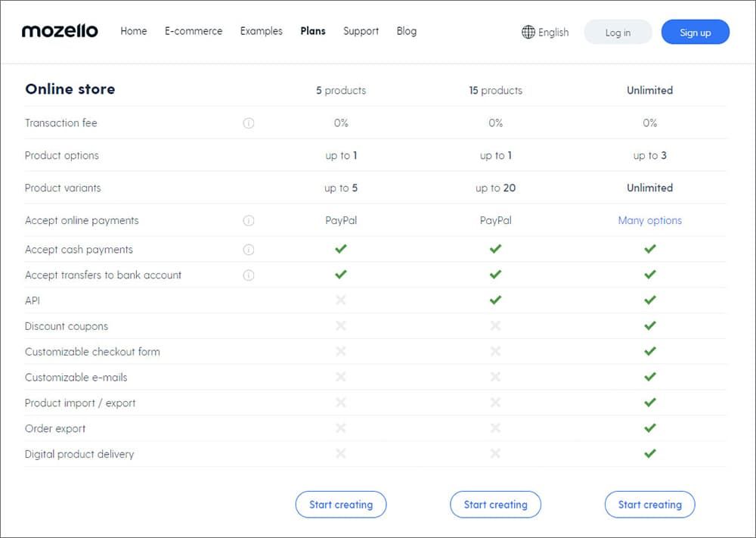Show info icon for Accept online payments
756x538 pixels.
pyautogui.click(x=248, y=220)
